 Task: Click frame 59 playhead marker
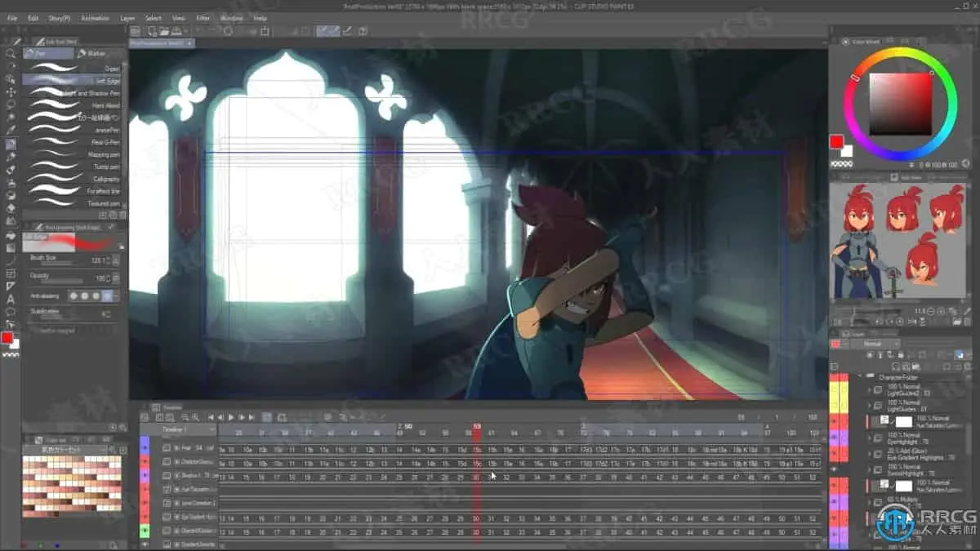point(477,426)
